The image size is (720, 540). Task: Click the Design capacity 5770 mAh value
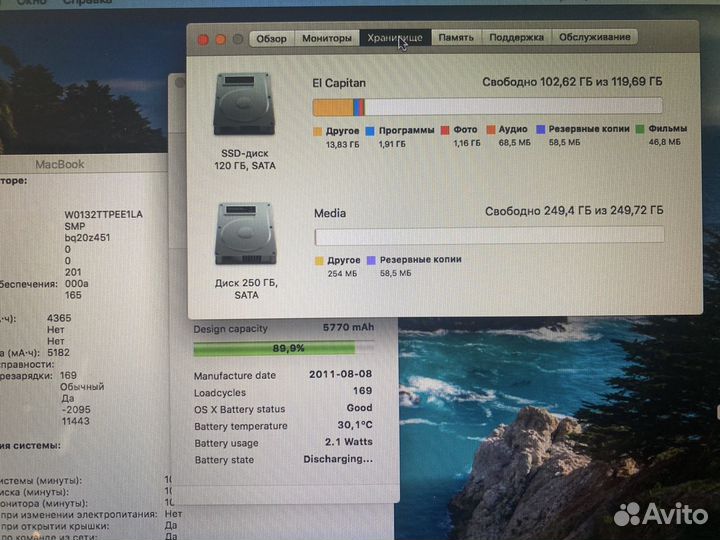348,327
